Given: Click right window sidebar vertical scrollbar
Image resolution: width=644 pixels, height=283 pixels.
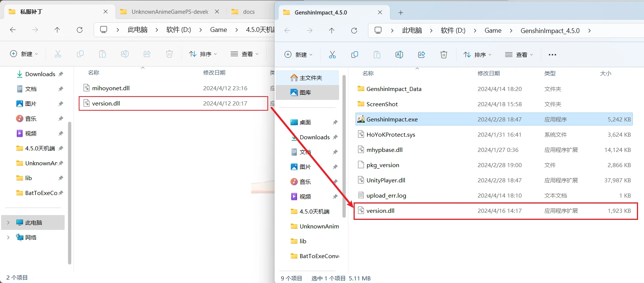Looking at the screenshot, I should (344, 146).
